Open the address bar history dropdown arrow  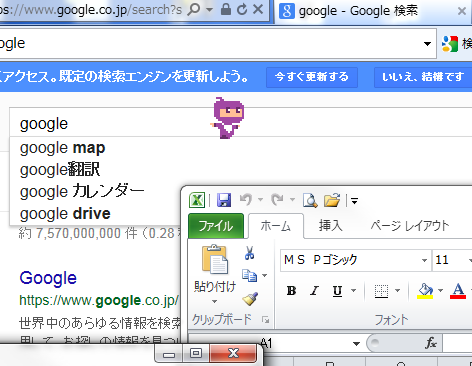pyautogui.click(x=209, y=10)
